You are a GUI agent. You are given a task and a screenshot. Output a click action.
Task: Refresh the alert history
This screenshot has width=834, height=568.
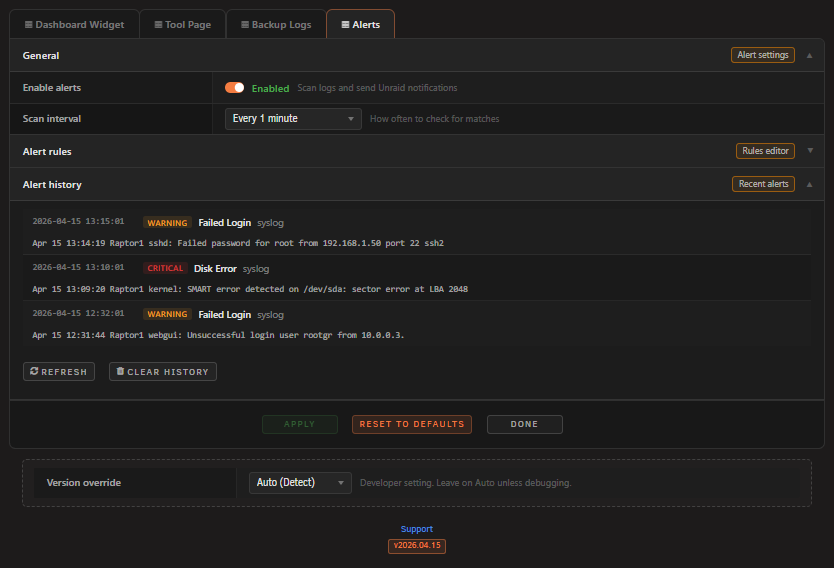coord(59,372)
